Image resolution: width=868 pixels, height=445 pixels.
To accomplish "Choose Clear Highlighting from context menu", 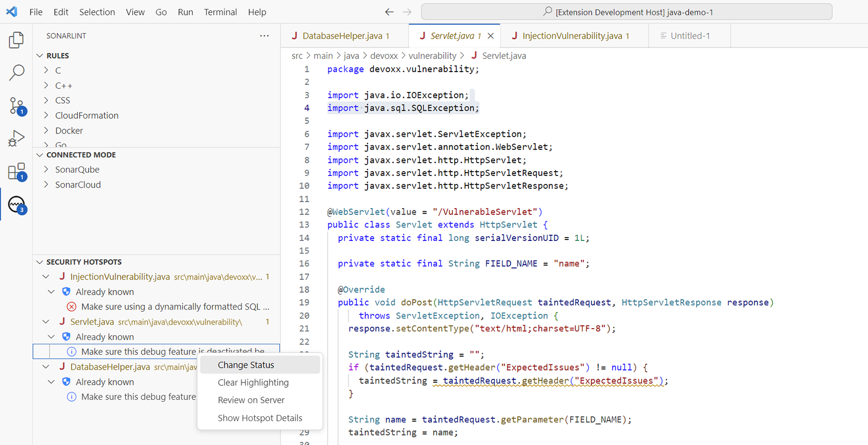I will (x=260, y=383).
